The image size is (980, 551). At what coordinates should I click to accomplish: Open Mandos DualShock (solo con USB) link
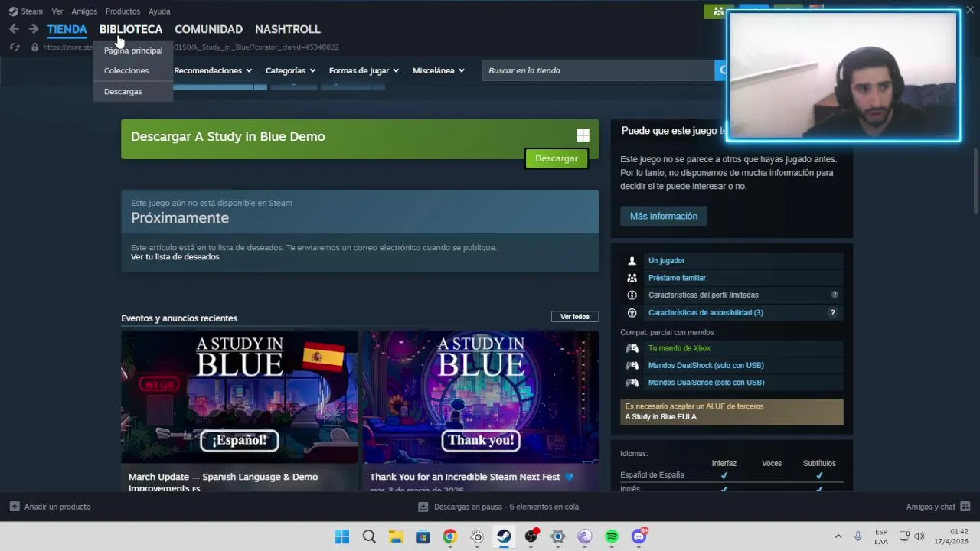tap(706, 365)
